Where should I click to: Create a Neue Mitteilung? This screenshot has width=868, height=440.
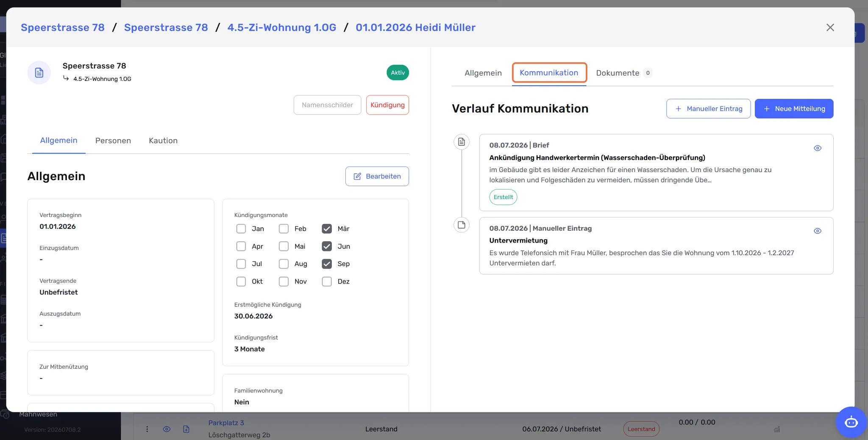coord(794,109)
